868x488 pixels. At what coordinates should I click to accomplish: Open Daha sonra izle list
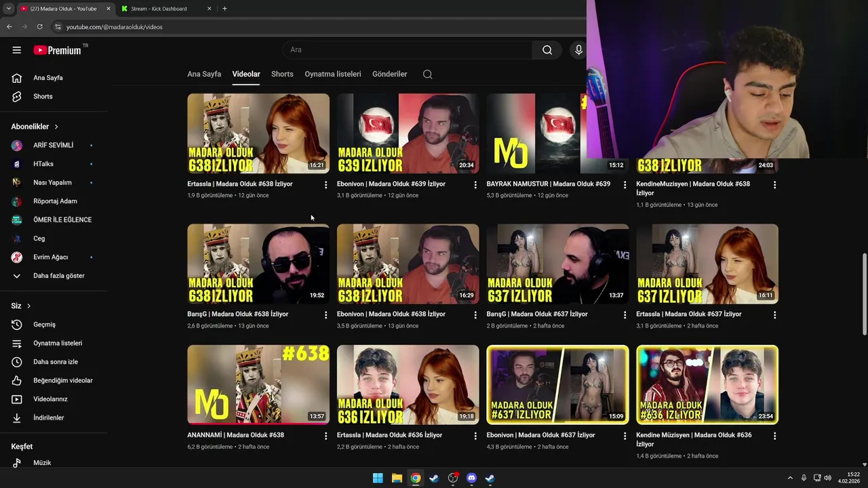tap(54, 362)
